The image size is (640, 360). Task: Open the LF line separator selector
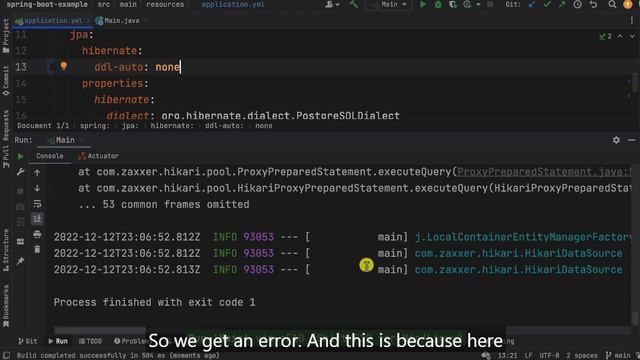(529, 356)
